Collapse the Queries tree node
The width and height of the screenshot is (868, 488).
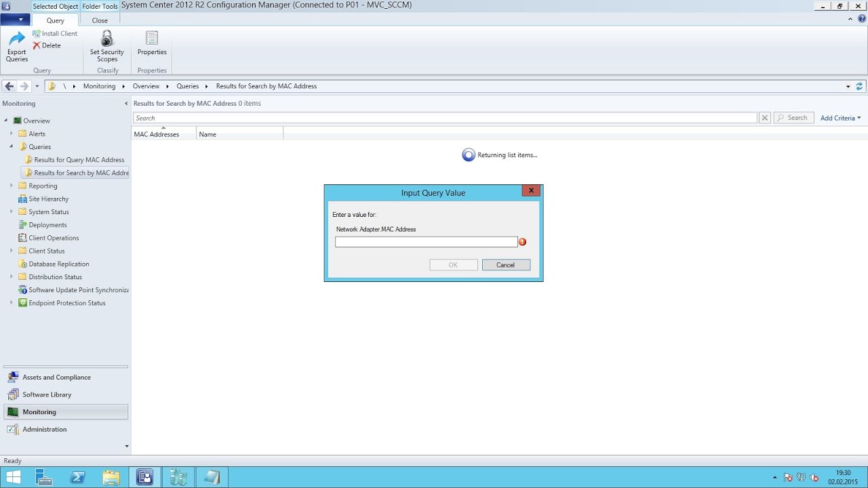[x=12, y=146]
